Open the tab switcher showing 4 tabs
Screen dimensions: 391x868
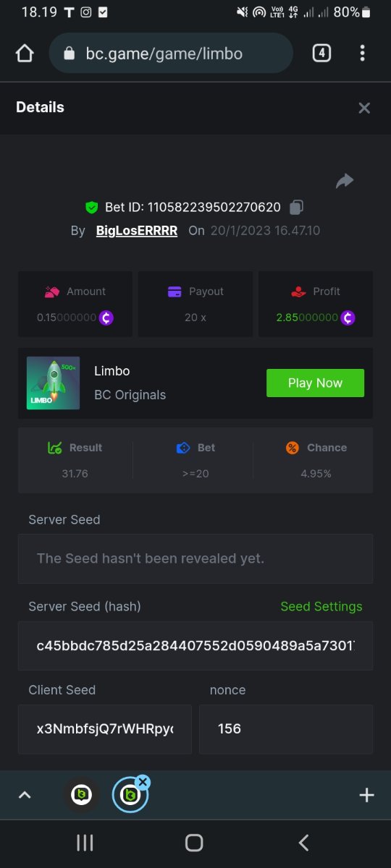click(321, 53)
